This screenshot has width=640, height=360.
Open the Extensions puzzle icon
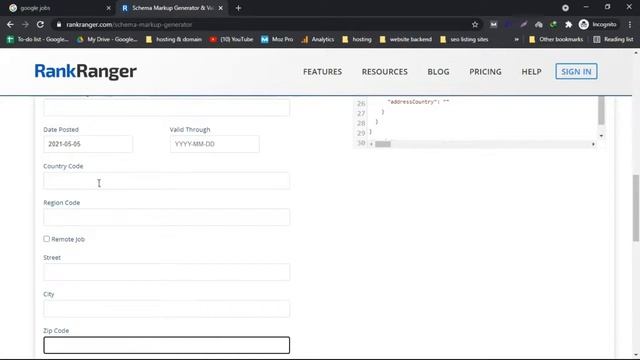[x=569, y=24]
